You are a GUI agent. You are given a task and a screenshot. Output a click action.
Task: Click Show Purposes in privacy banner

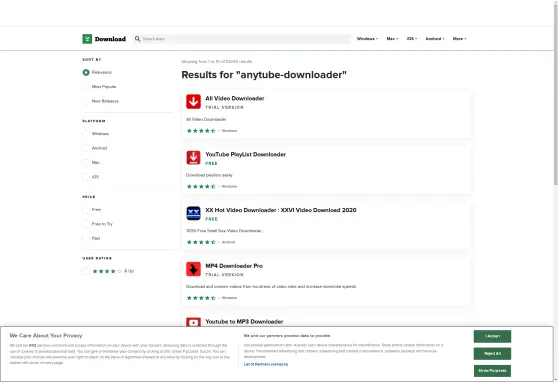click(x=492, y=371)
